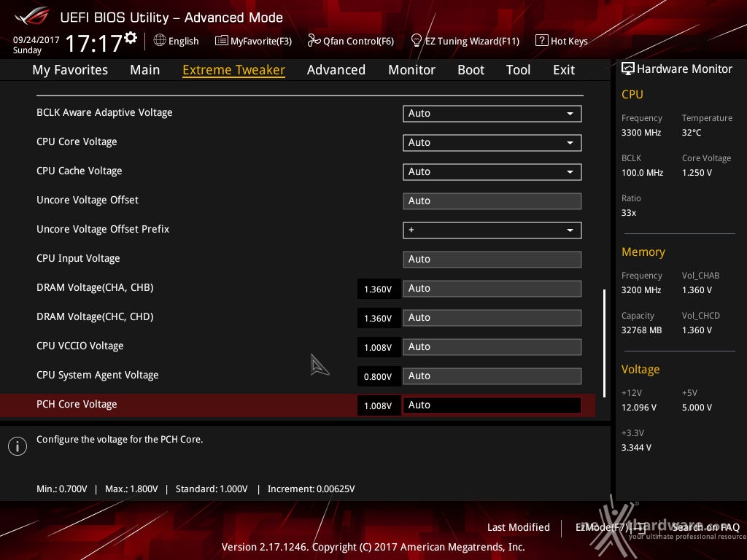Click the 12.096 V reading
This screenshot has height=560, width=747.
click(639, 408)
